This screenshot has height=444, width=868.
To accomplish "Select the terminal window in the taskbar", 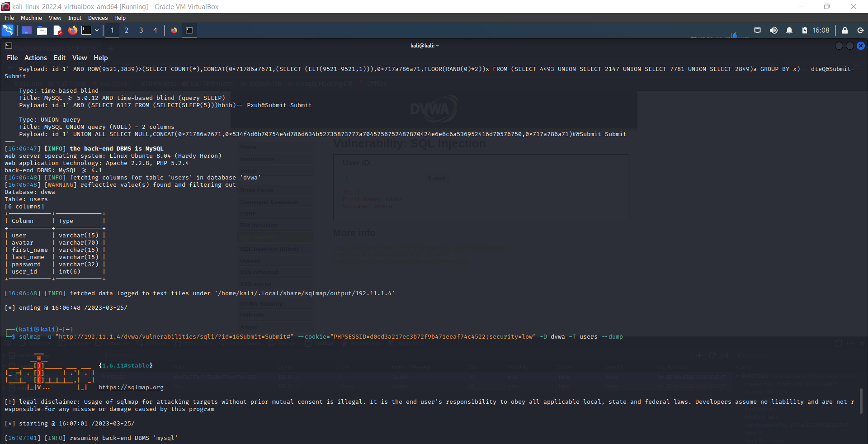I will pyautogui.click(x=189, y=30).
